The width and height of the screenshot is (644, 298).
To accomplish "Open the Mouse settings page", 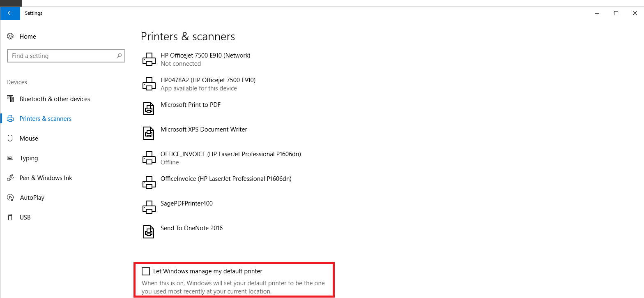I will pos(29,139).
